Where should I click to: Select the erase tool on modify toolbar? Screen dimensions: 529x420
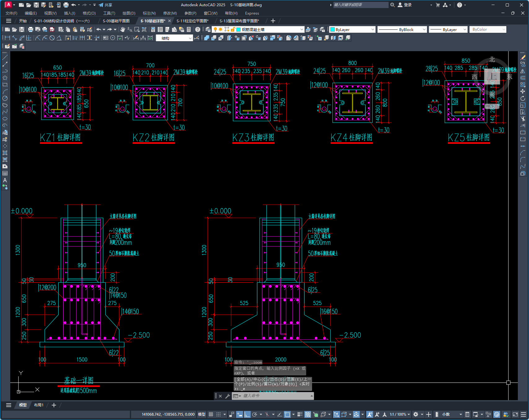pyautogui.click(x=523, y=57)
